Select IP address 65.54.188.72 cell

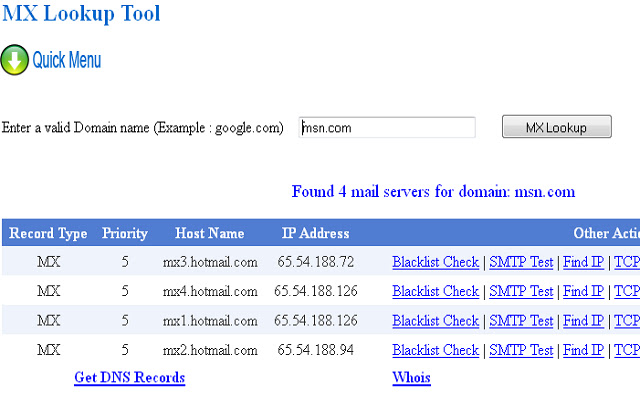point(316,262)
